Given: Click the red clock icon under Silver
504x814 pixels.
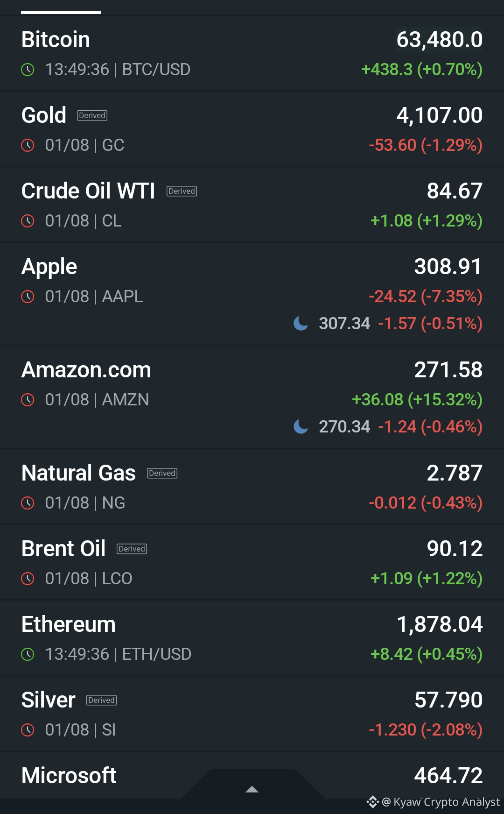Looking at the screenshot, I should pos(28,730).
